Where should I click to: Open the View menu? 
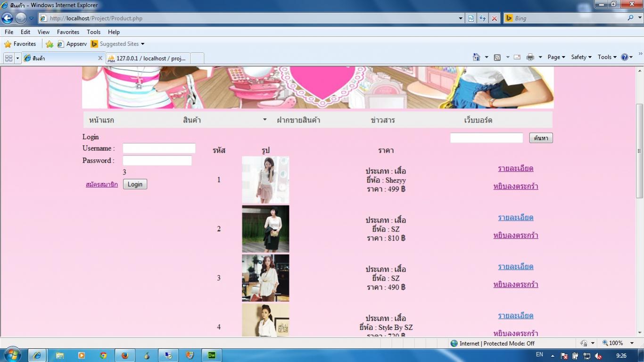pos(43,32)
